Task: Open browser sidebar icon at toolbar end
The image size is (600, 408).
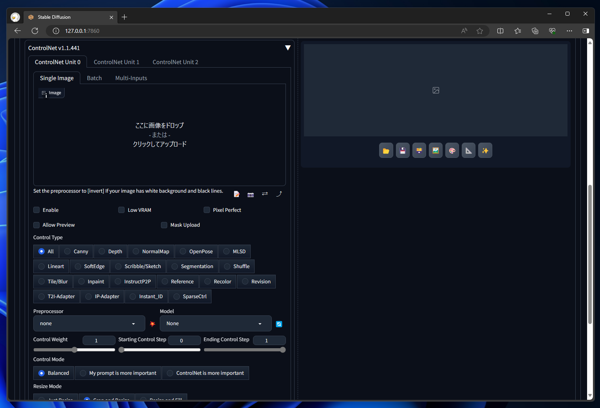Action: (x=585, y=31)
